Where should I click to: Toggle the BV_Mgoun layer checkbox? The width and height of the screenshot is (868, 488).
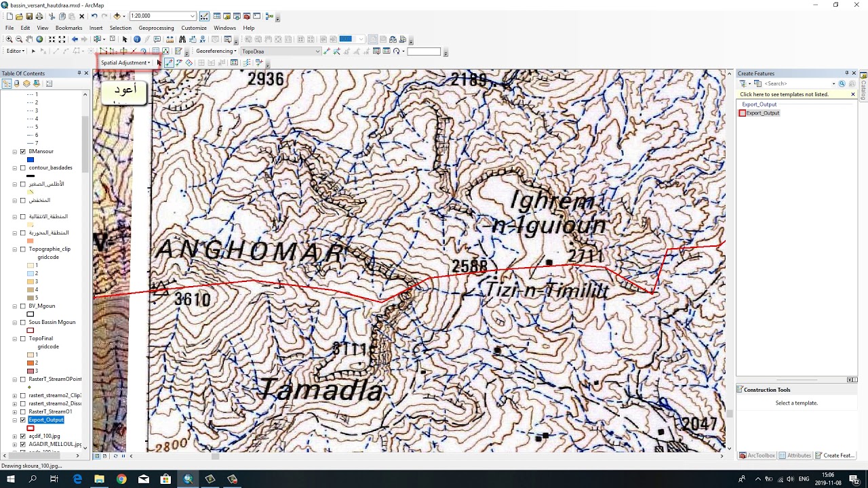[x=23, y=306]
